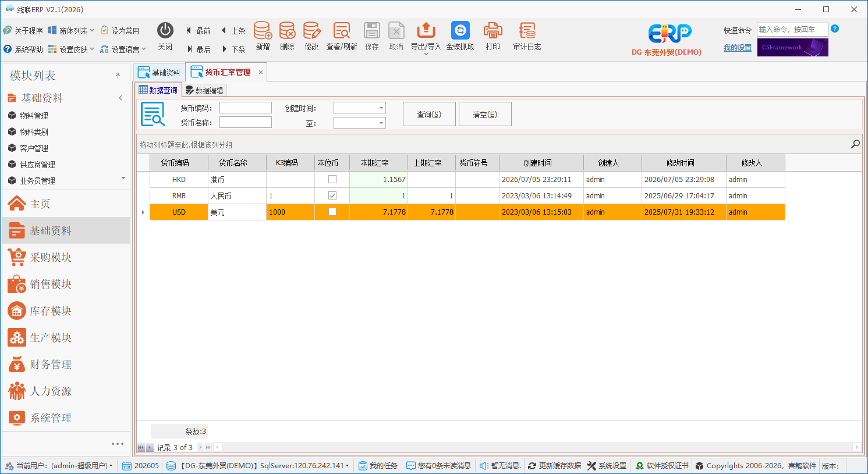Image resolution: width=868 pixels, height=474 pixels.
Task: Open the 创建时间 start date dropdown
Action: coord(381,108)
